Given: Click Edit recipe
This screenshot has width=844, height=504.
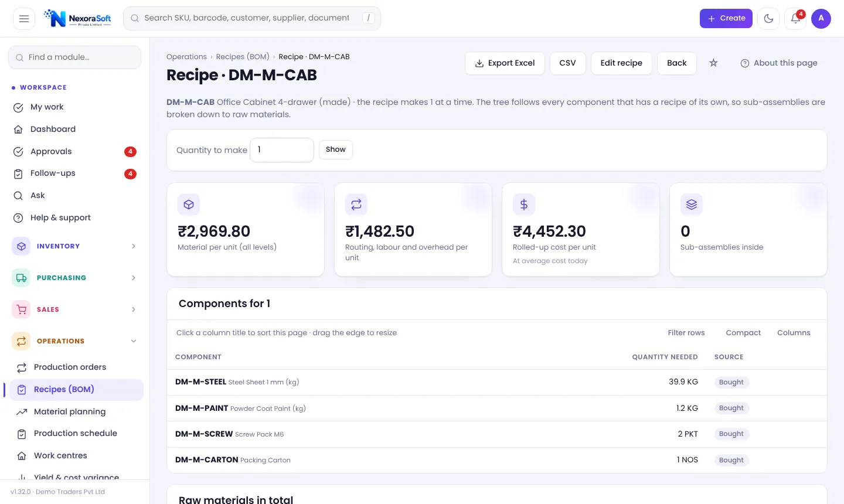Looking at the screenshot, I should coord(621,63).
